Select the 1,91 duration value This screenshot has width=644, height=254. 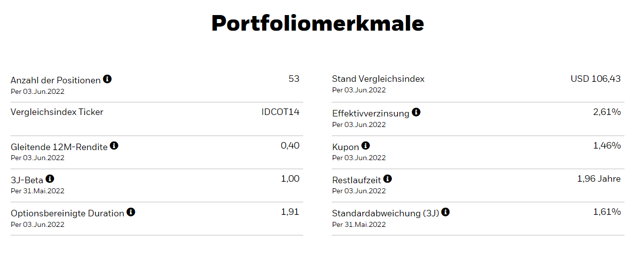click(290, 212)
